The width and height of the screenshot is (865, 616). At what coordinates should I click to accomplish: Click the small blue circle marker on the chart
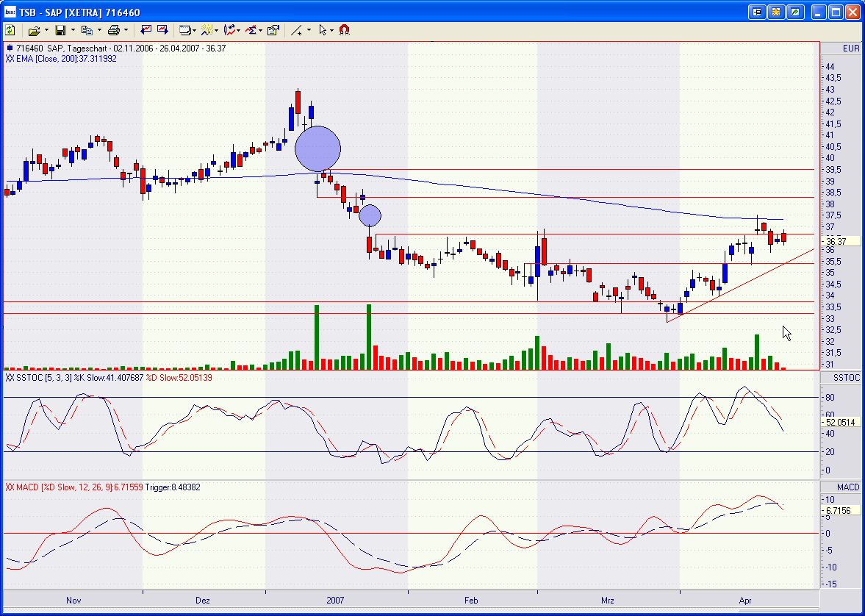370,215
